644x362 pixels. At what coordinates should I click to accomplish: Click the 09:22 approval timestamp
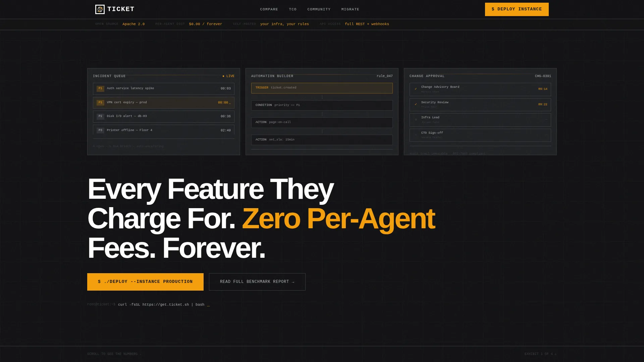click(543, 105)
